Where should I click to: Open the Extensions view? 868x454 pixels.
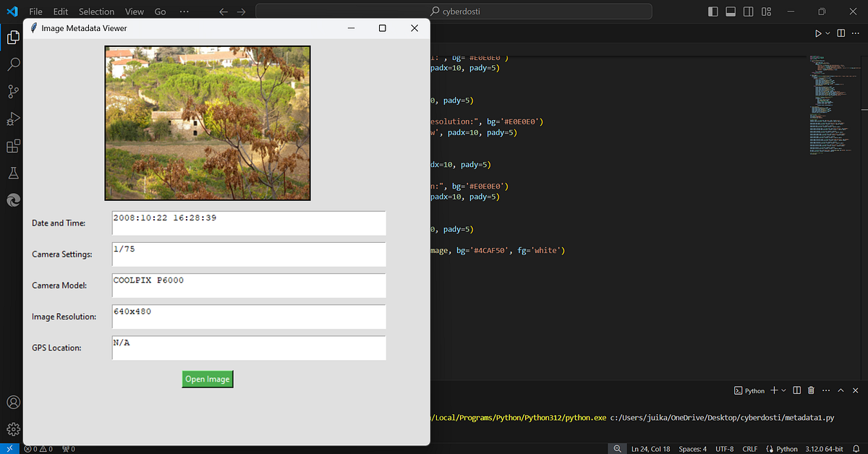tap(12, 146)
